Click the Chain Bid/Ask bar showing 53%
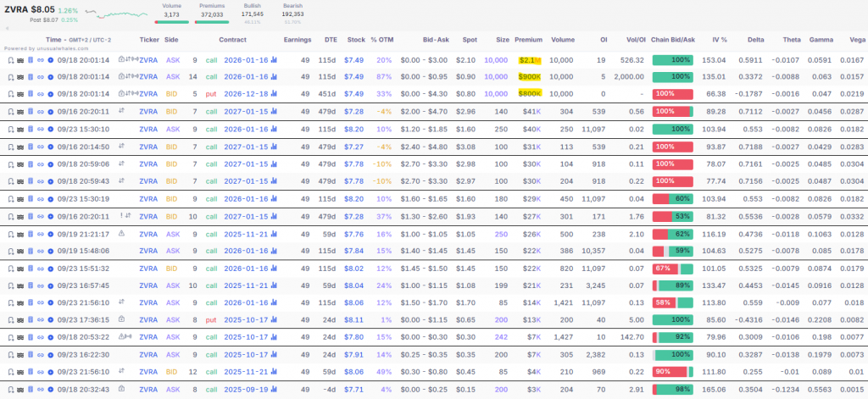This screenshot has width=868, height=399. pos(672,216)
